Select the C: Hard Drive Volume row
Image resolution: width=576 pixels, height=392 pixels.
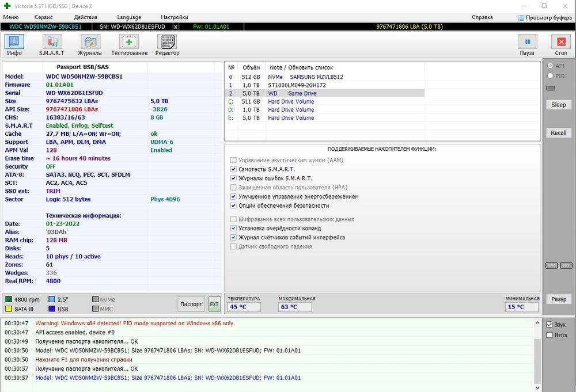tap(325, 102)
